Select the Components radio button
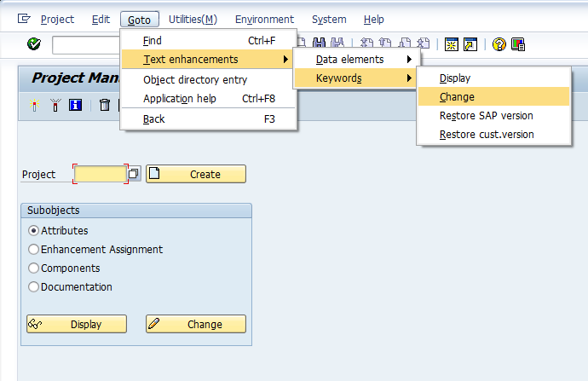The height and width of the screenshot is (381, 588). click(x=34, y=268)
